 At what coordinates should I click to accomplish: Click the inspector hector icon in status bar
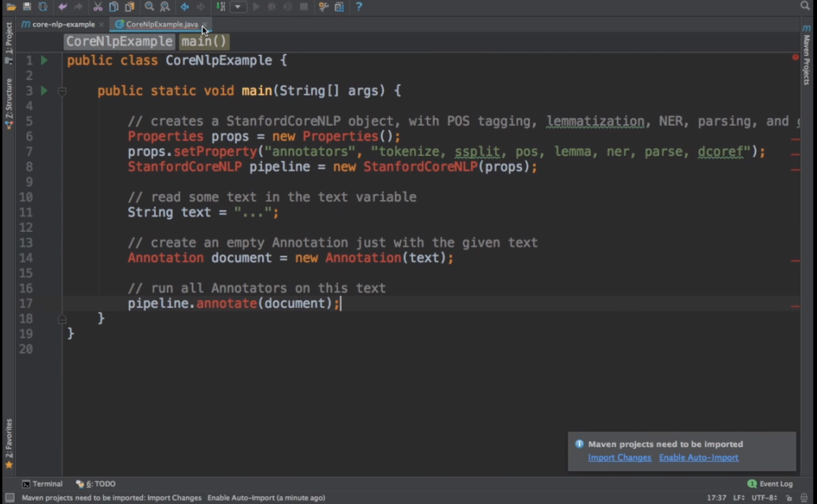pyautogui.click(x=804, y=498)
